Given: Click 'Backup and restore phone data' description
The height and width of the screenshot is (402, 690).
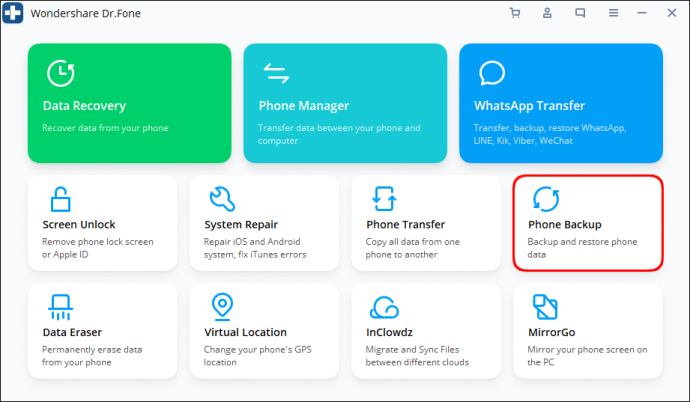Looking at the screenshot, I should click(x=582, y=248).
